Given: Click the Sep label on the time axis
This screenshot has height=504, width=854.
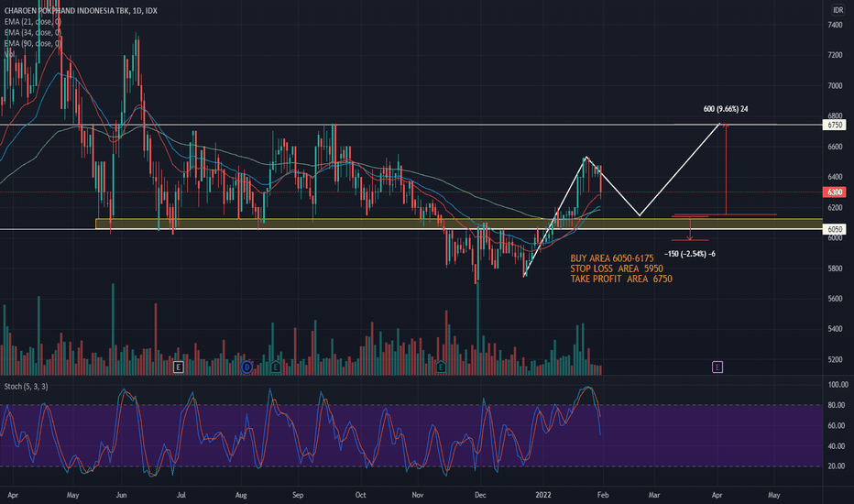Looking at the screenshot, I should tap(298, 495).
